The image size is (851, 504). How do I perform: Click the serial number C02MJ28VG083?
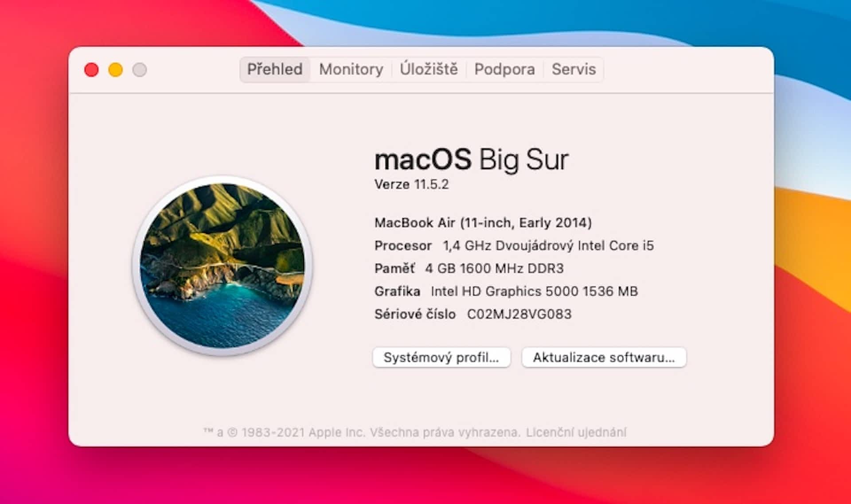519,314
